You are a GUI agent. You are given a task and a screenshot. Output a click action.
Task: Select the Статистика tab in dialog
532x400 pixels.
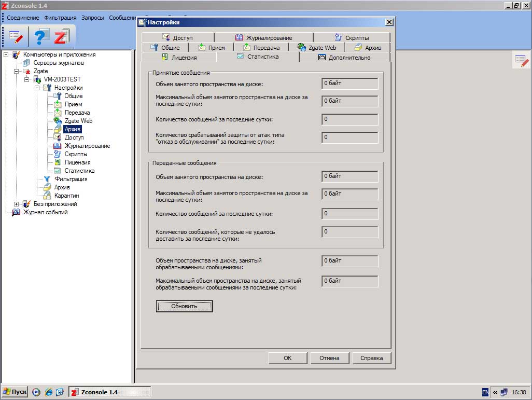click(x=258, y=57)
